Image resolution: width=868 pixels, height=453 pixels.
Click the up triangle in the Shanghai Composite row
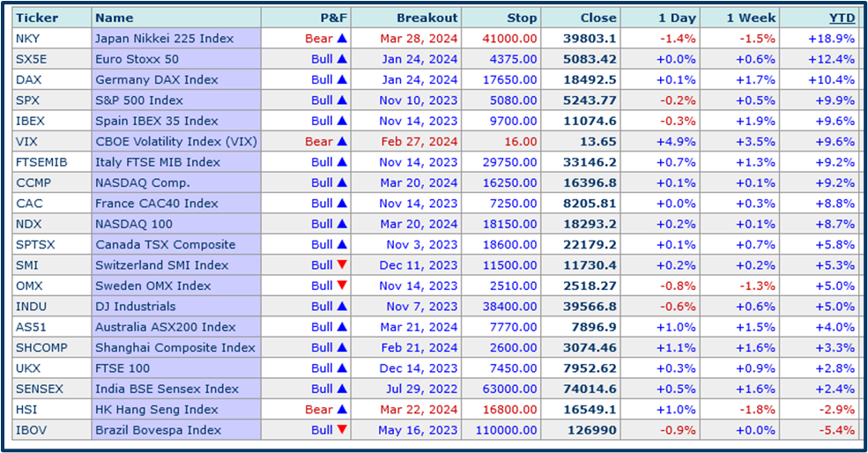(x=342, y=347)
